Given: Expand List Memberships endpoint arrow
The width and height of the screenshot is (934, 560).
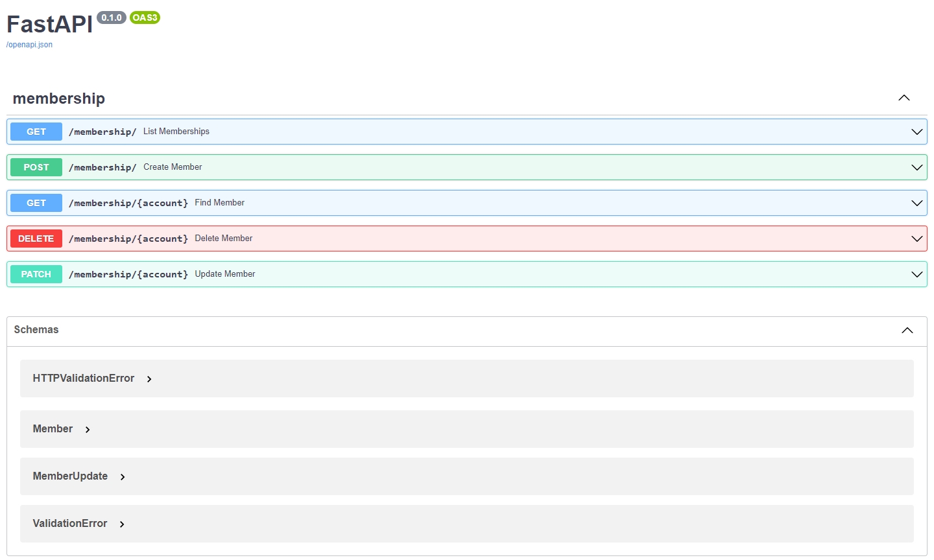Looking at the screenshot, I should 917,132.
